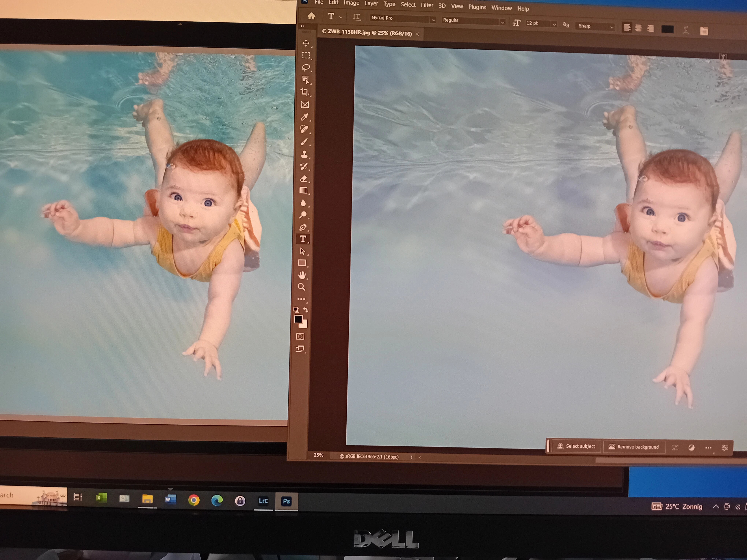Select the Spot Healing Brush tool
The width and height of the screenshot is (747, 560).
pos(304,129)
